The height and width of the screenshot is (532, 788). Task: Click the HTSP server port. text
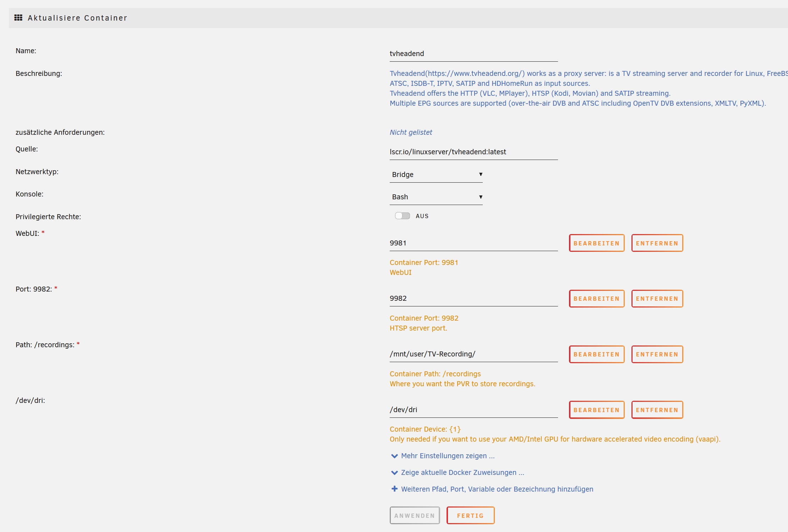(x=418, y=328)
